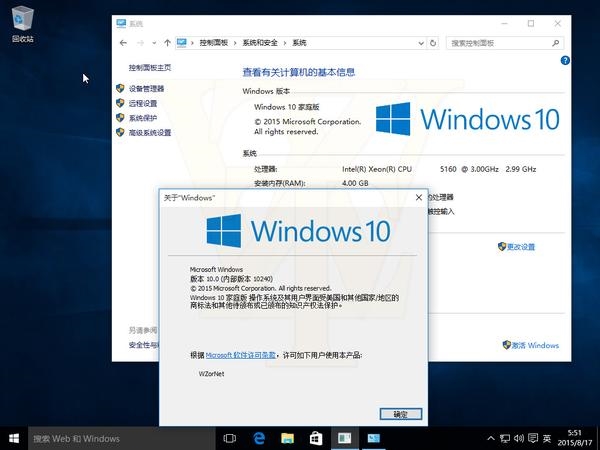The height and width of the screenshot is (450, 600).
Task: Click Windows 10 家庭版 edition text
Action: pyautogui.click(x=287, y=107)
